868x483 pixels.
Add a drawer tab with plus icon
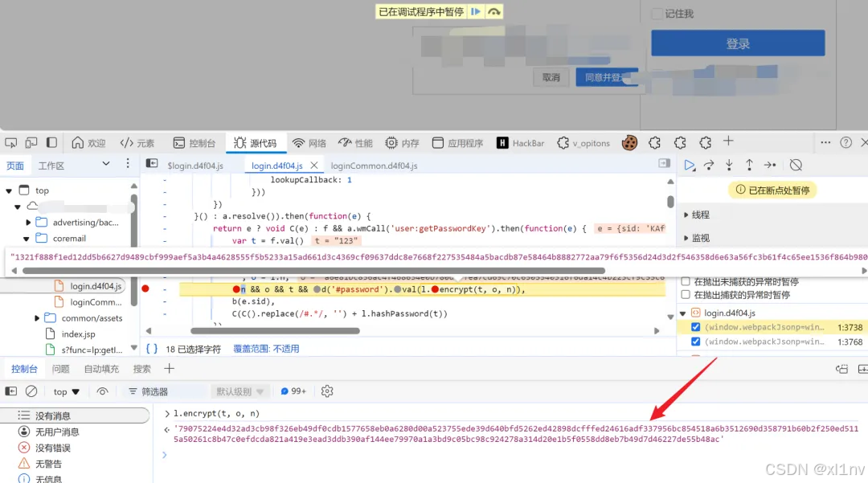(x=170, y=368)
